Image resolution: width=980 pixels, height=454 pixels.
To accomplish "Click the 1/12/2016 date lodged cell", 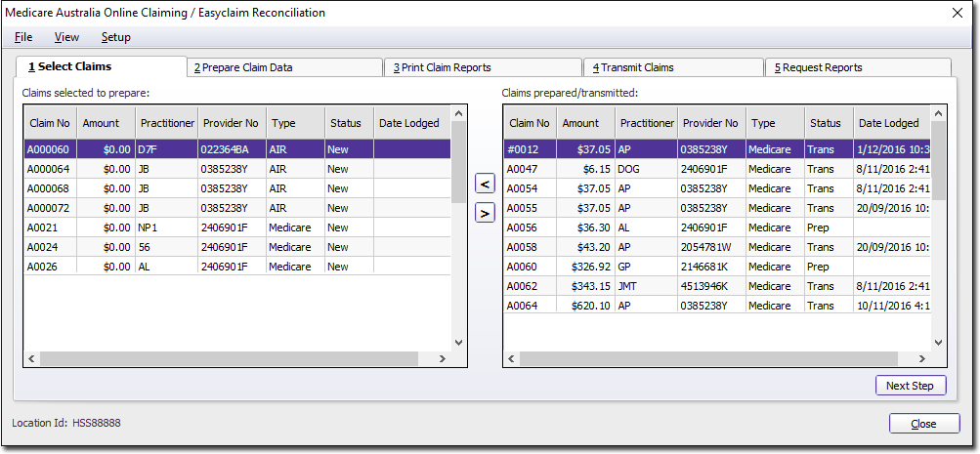I will click(x=892, y=149).
